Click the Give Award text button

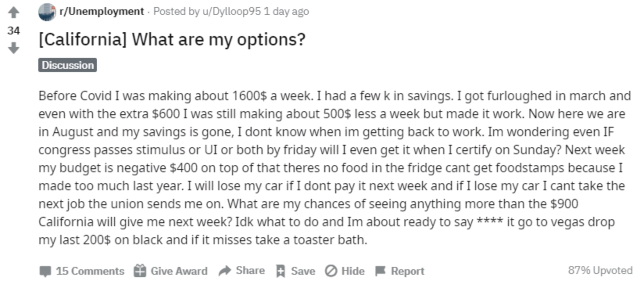click(x=179, y=271)
